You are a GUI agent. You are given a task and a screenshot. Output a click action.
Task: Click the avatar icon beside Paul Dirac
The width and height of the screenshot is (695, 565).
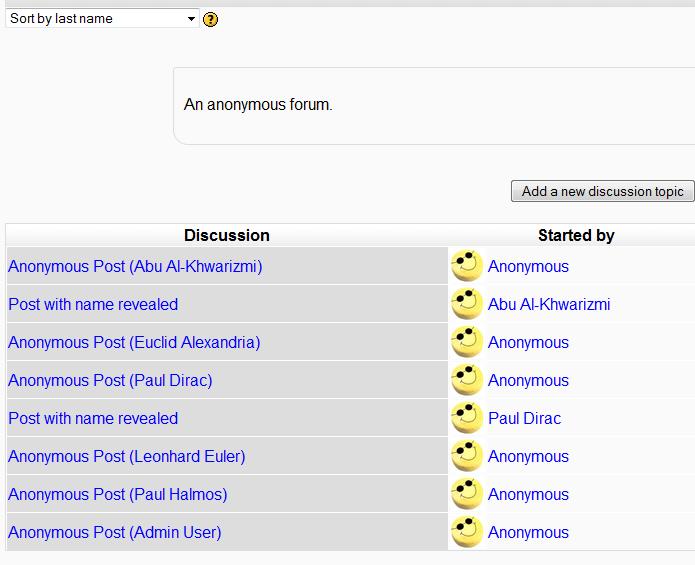467,418
